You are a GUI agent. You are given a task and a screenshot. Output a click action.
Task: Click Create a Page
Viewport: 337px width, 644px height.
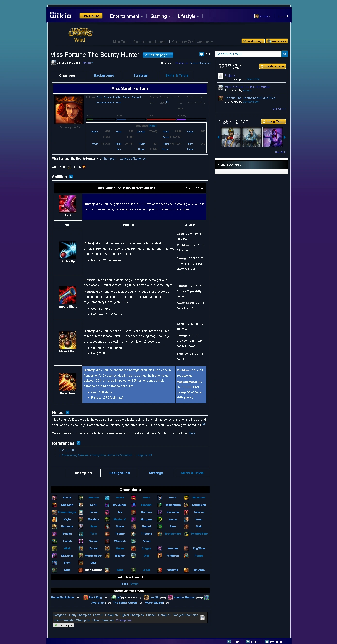[272, 66]
